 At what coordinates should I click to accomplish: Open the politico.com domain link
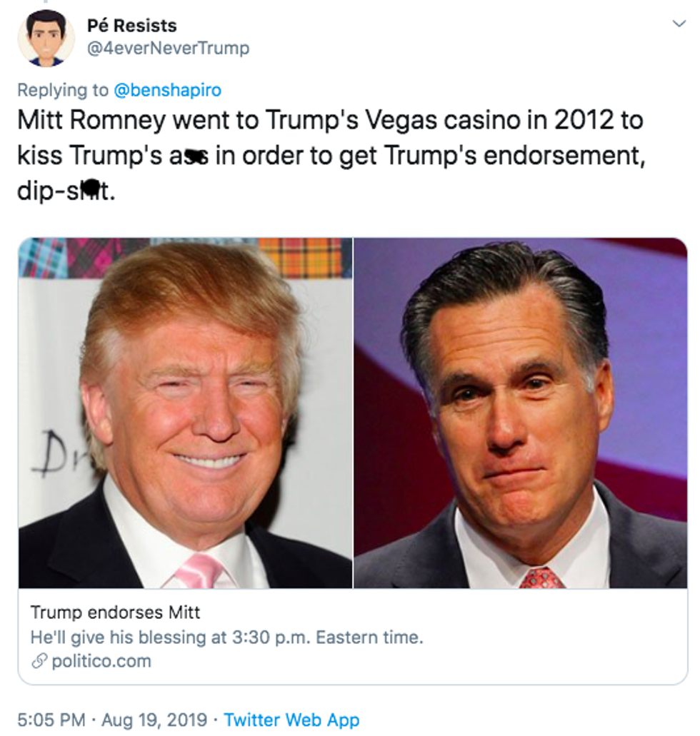coord(101,661)
